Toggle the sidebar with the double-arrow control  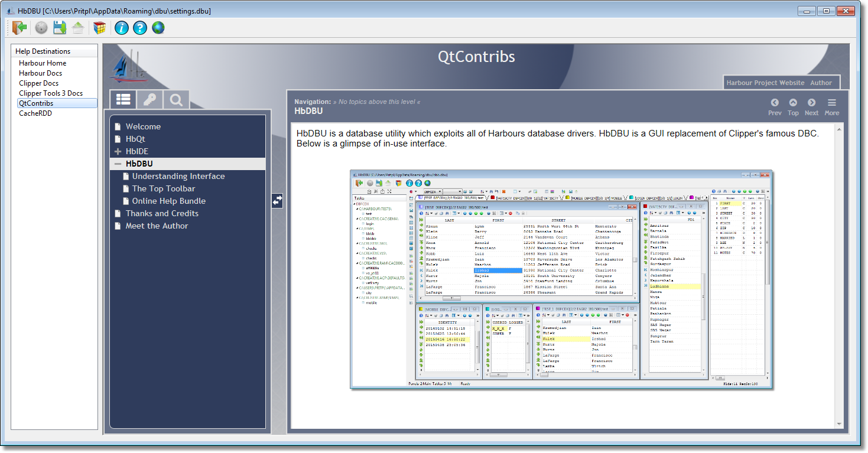click(277, 201)
